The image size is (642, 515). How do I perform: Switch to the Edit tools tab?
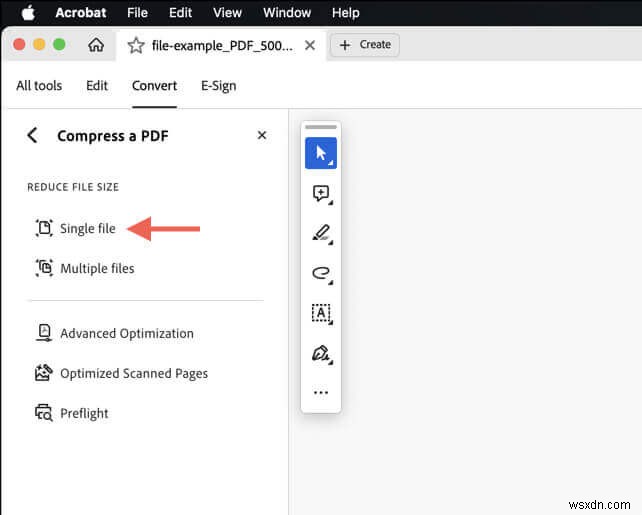click(97, 86)
